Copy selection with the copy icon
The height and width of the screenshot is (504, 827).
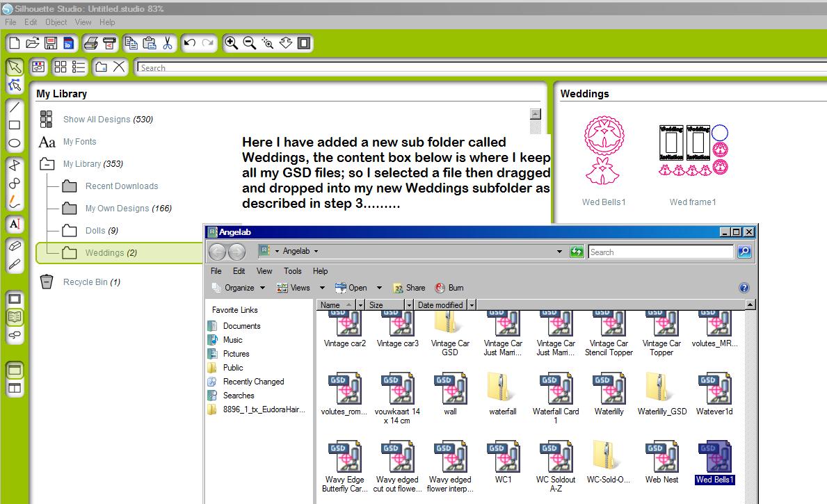click(131, 43)
